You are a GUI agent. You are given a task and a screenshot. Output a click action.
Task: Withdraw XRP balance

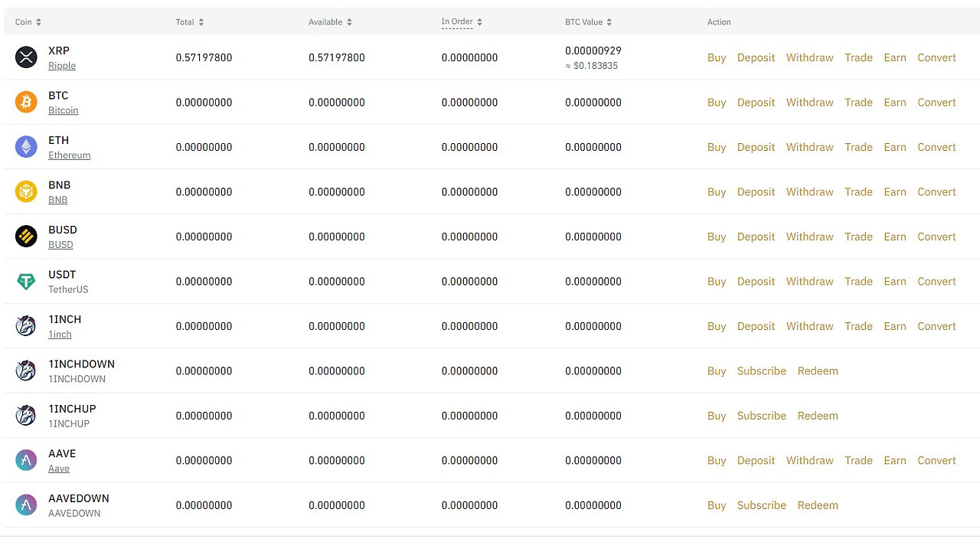coord(810,57)
